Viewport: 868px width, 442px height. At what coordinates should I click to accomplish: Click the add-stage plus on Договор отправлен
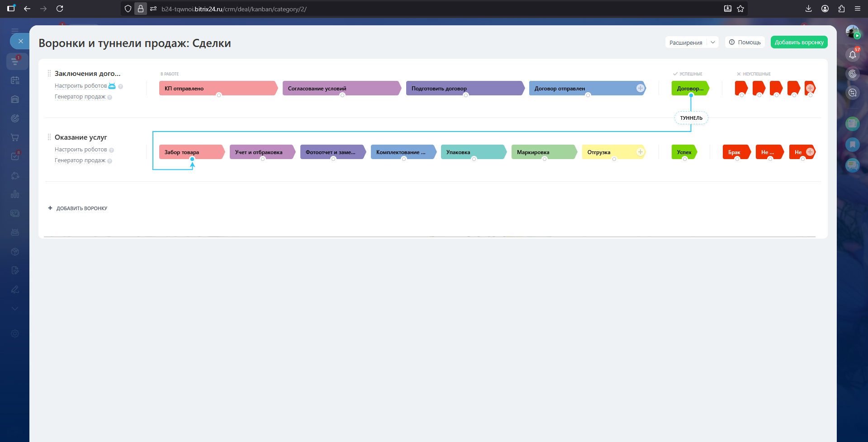(640, 88)
